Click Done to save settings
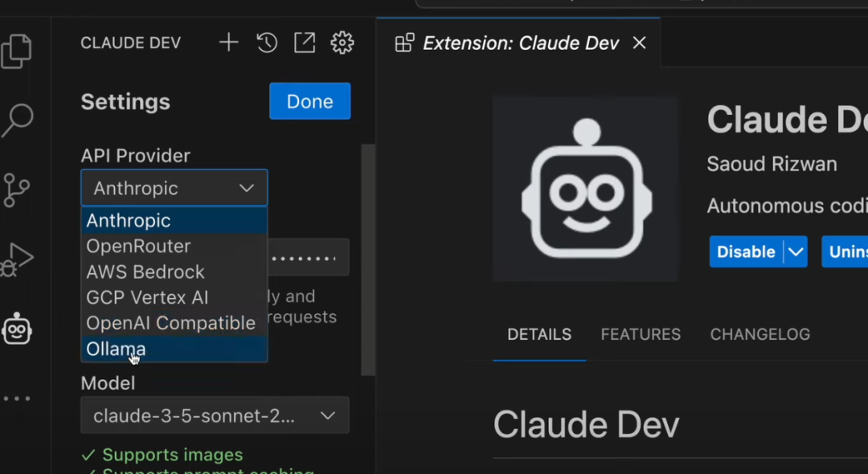The image size is (868, 474). [x=310, y=101]
